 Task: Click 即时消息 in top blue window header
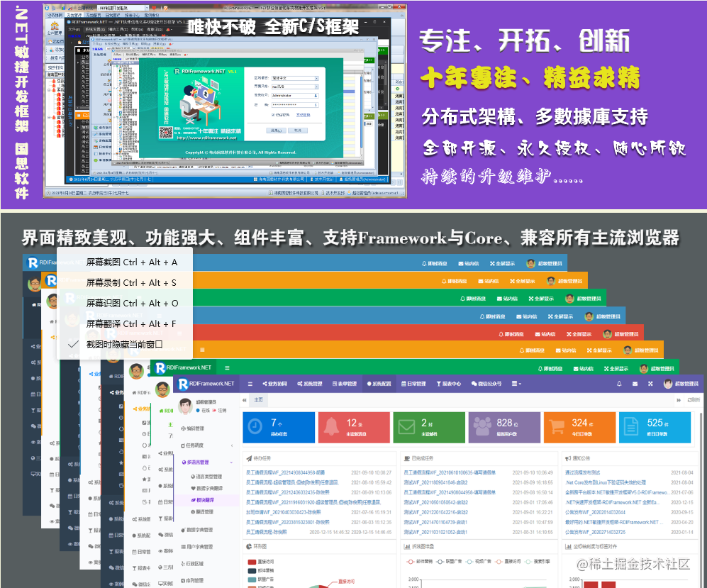[x=434, y=263]
